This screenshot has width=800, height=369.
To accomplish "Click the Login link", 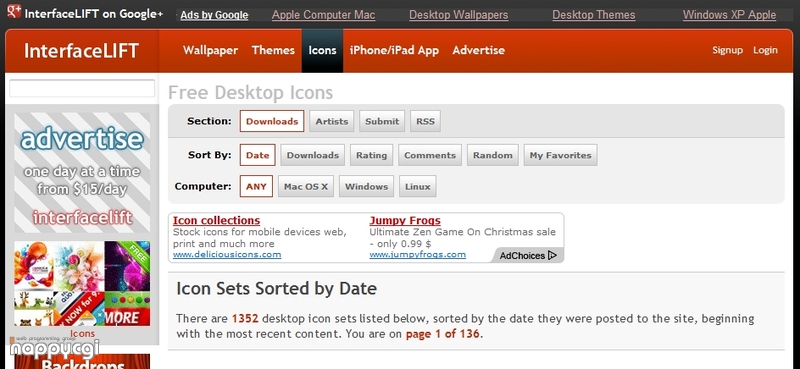I will click(x=765, y=50).
